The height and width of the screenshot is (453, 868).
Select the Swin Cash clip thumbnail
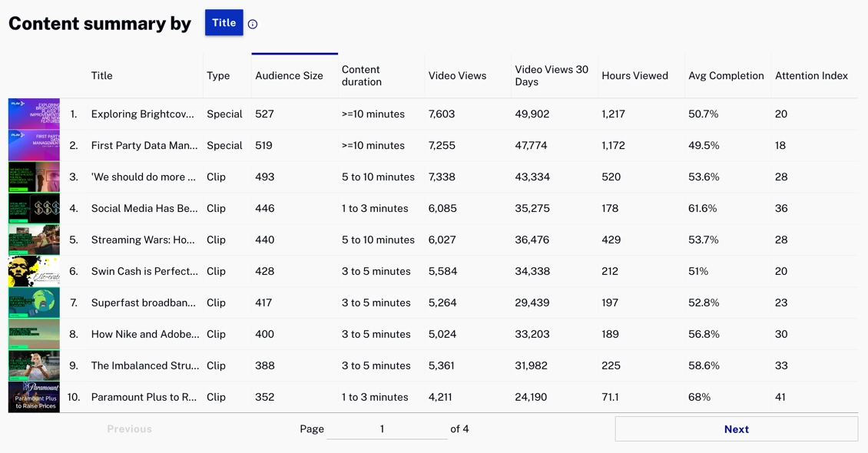point(34,271)
